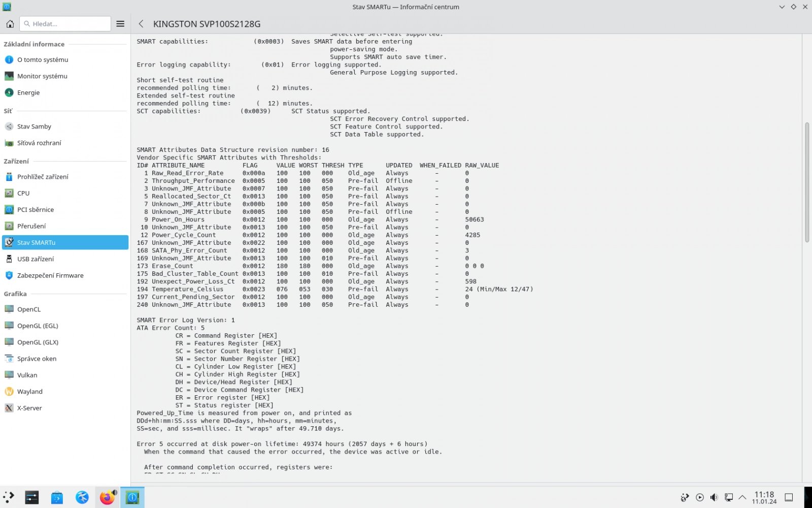The height and width of the screenshot is (508, 812).
Task: Show the Správce oken page
Action: tap(65, 359)
